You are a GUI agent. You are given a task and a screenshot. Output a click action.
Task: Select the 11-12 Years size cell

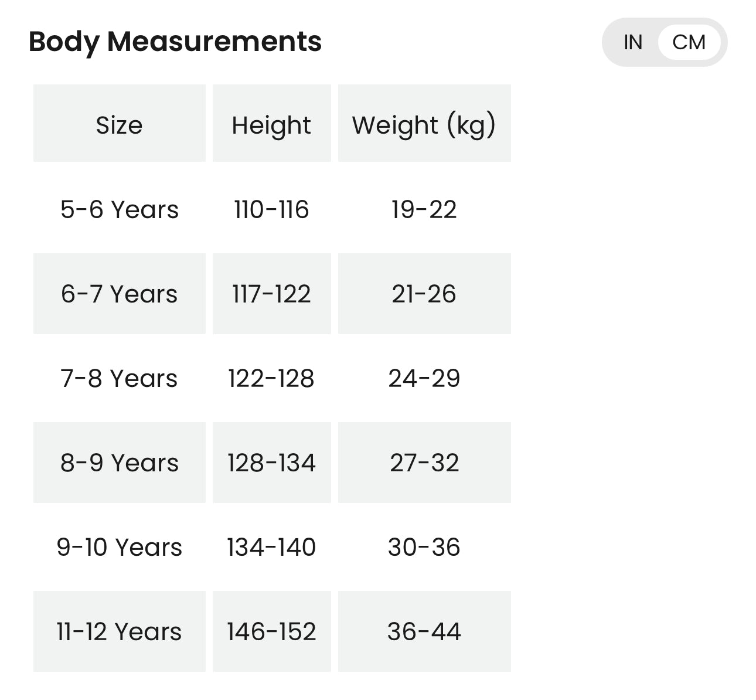tap(119, 631)
